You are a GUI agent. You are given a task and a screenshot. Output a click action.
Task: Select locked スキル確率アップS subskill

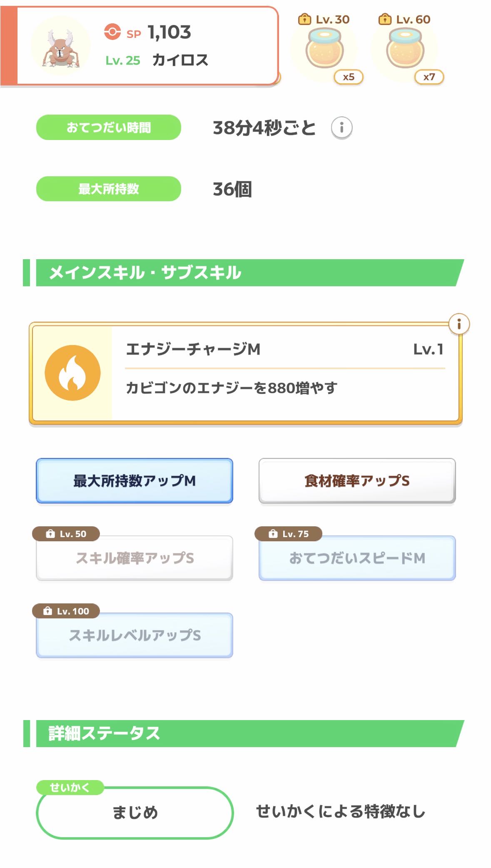click(x=134, y=558)
